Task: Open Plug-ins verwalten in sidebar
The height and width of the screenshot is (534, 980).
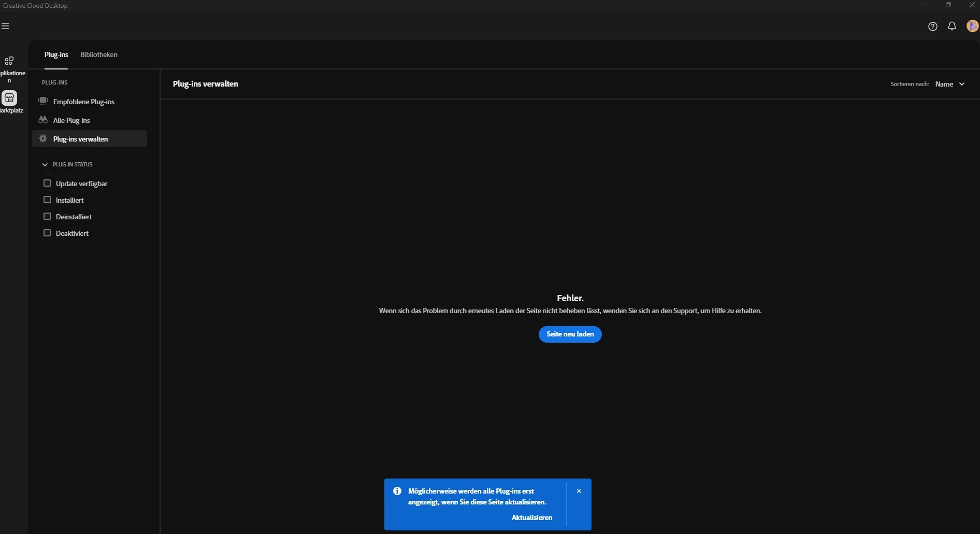Action: (x=90, y=138)
